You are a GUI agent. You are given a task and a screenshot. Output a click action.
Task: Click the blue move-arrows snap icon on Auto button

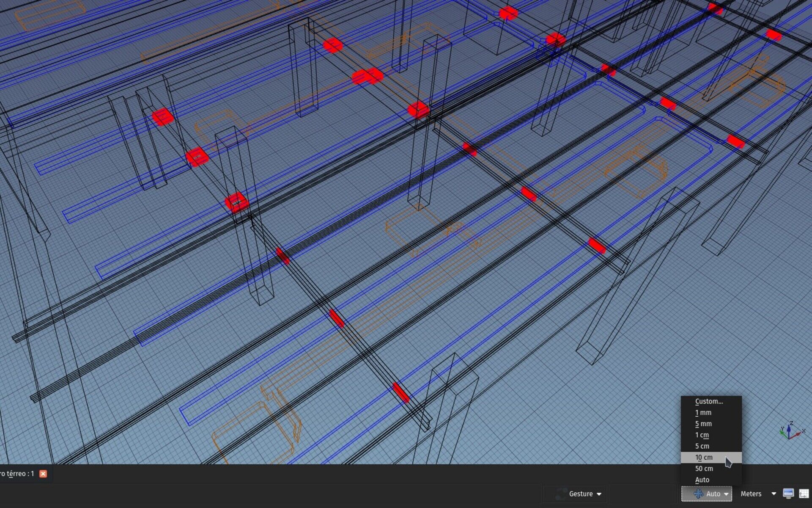click(x=698, y=494)
